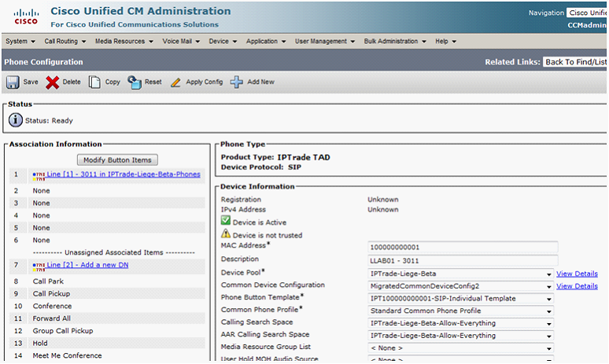
Task: Click the Add New text label
Action: (x=260, y=82)
